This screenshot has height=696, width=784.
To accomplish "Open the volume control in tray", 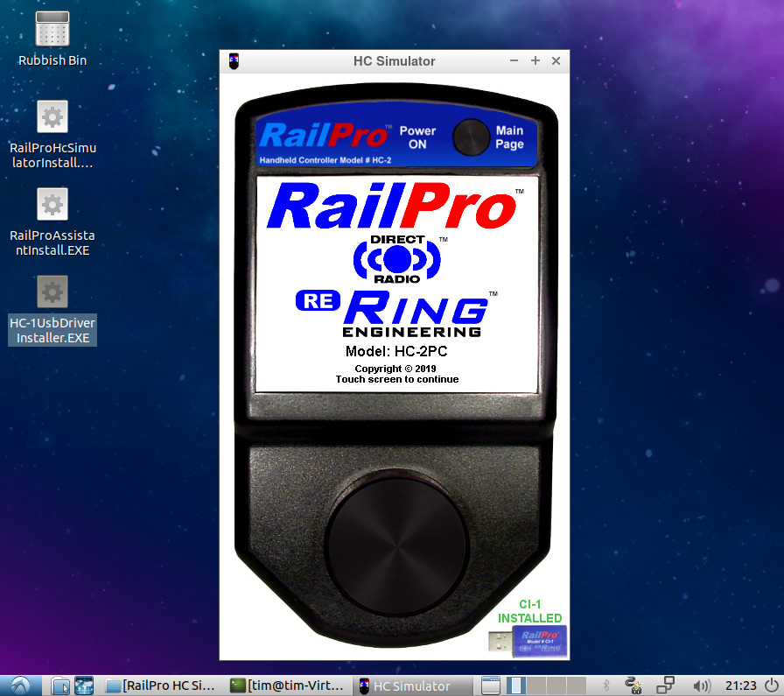I will tap(701, 685).
